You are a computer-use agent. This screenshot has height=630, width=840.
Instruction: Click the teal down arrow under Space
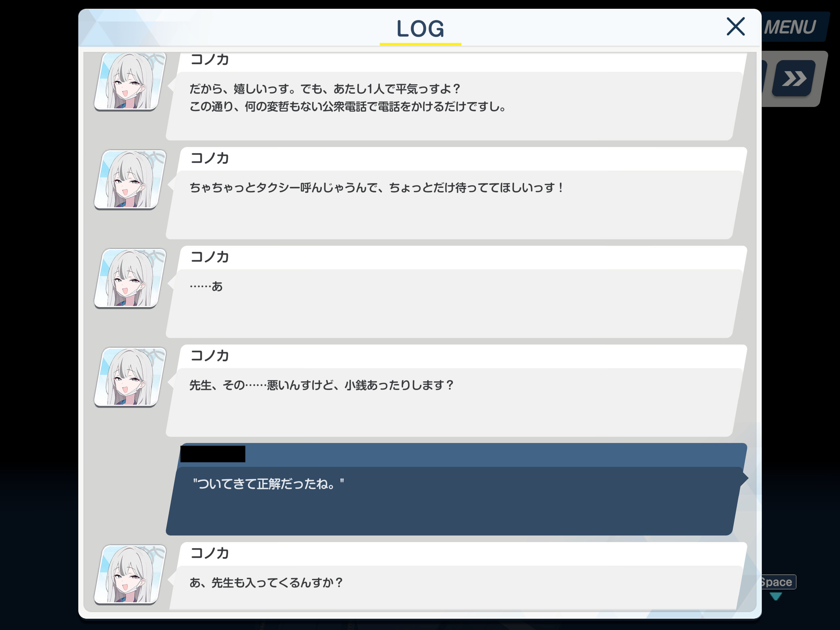pos(776,596)
